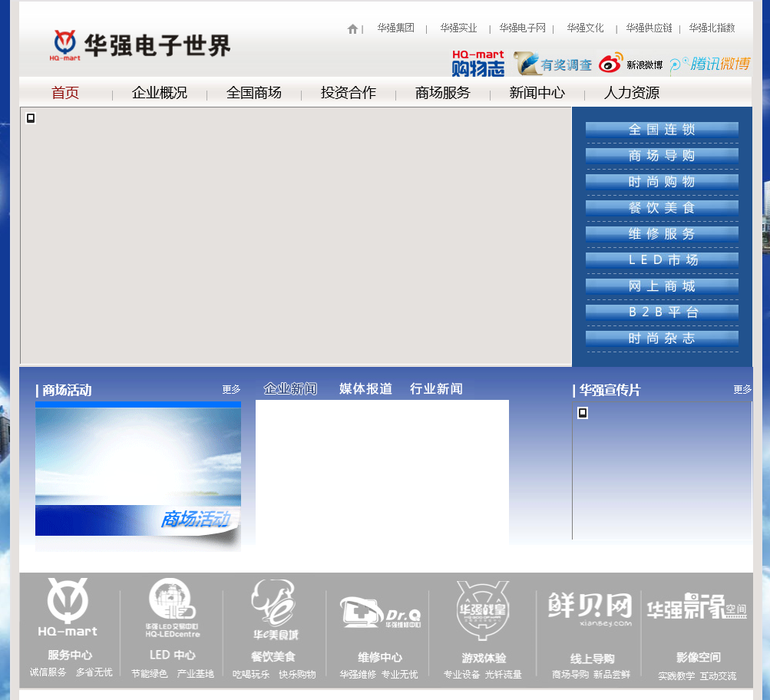Screen dimensions: 770x700
Task: Click the 时尚购物 sidebar button
Action: click(x=662, y=182)
